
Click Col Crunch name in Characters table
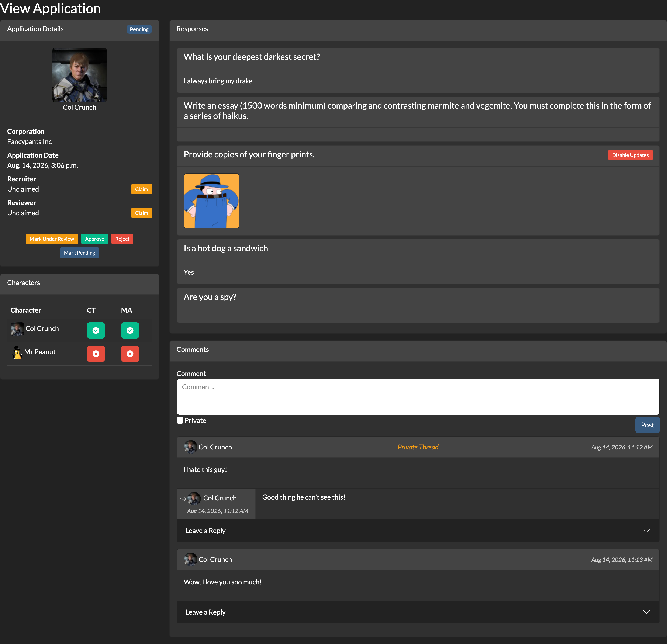pyautogui.click(x=42, y=328)
